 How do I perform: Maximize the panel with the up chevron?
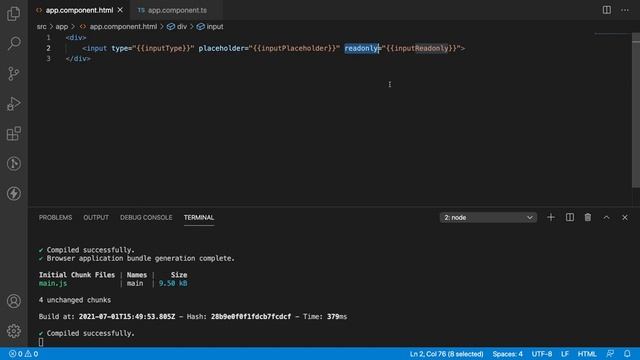[607, 218]
